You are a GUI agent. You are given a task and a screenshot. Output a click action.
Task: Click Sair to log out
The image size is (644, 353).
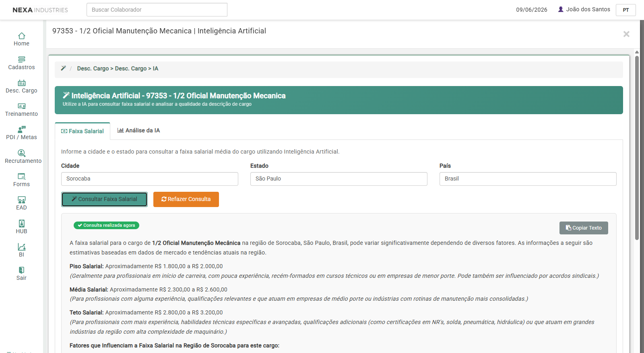[21, 274]
